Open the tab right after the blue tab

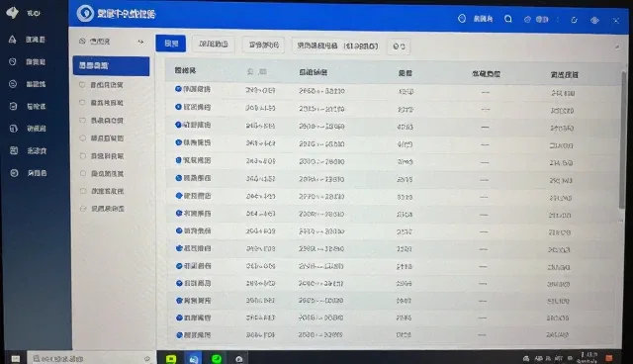coord(214,44)
